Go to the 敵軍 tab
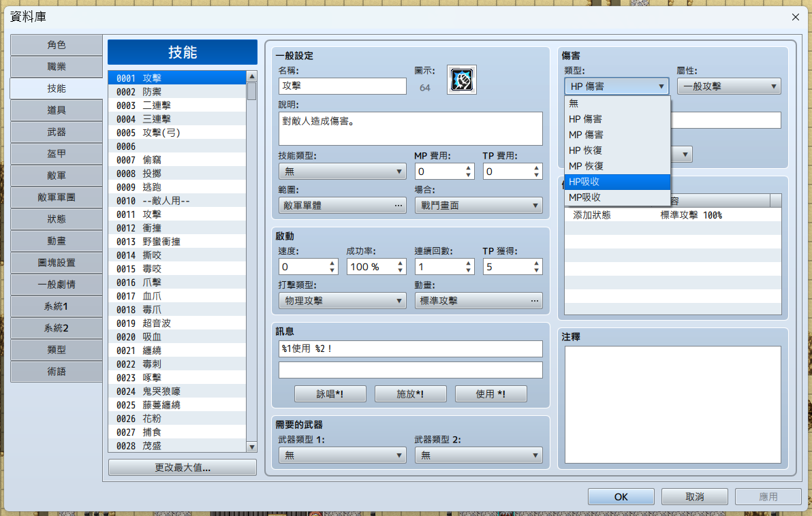This screenshot has height=516, width=812. pyautogui.click(x=57, y=176)
